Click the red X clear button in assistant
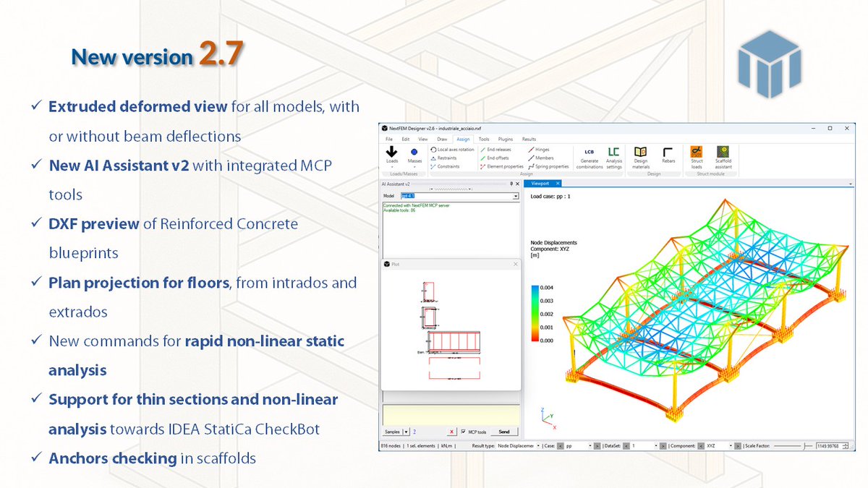The width and height of the screenshot is (868, 488). coord(451,432)
